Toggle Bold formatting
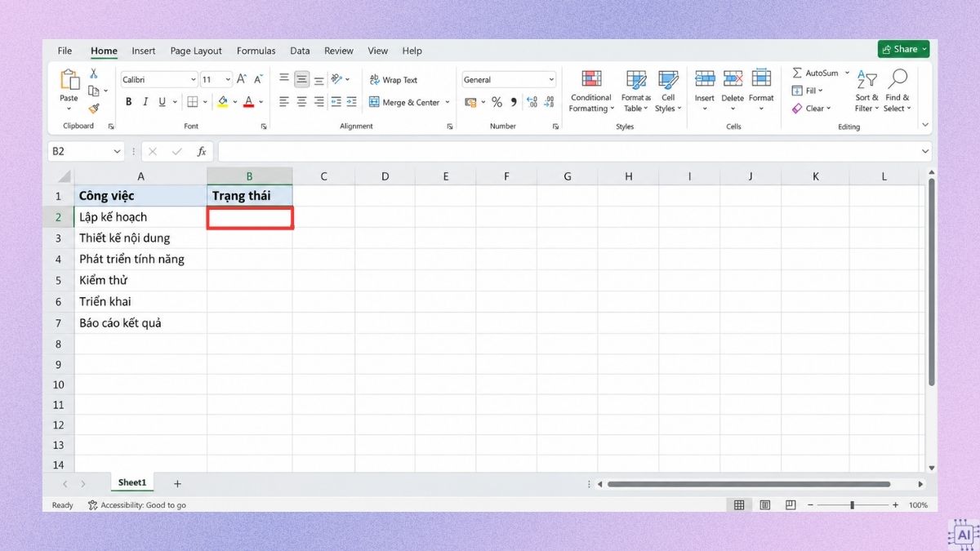 pos(128,102)
